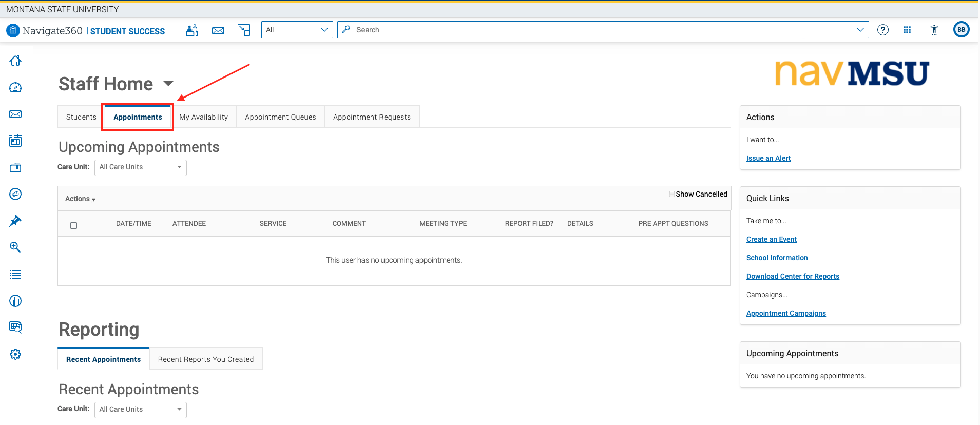Click the REPORT FILED? column header
Screen dimensions: 980x425
tap(529, 224)
